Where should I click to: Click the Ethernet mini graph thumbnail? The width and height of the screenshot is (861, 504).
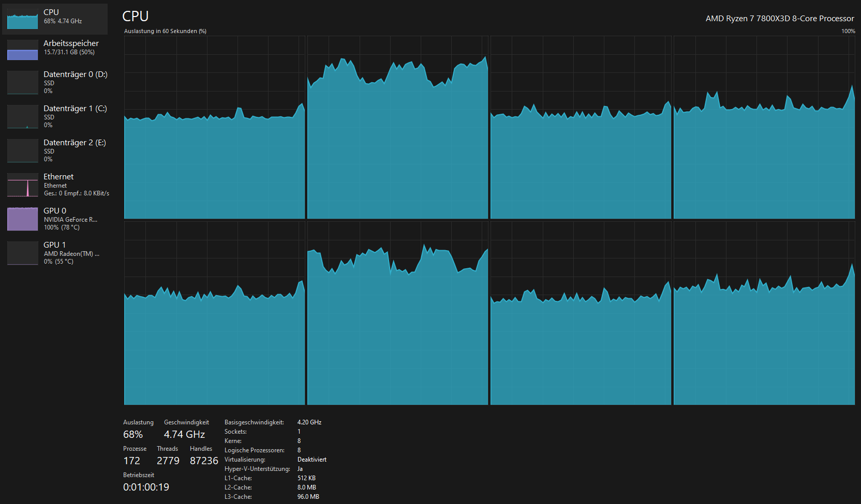(x=22, y=184)
